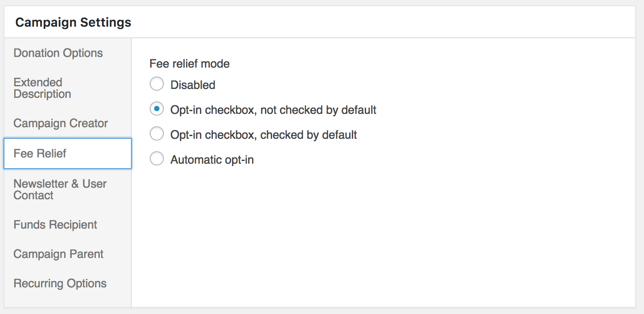Image resolution: width=644 pixels, height=314 pixels.
Task: Open the Donation Options tab
Action: (58, 53)
